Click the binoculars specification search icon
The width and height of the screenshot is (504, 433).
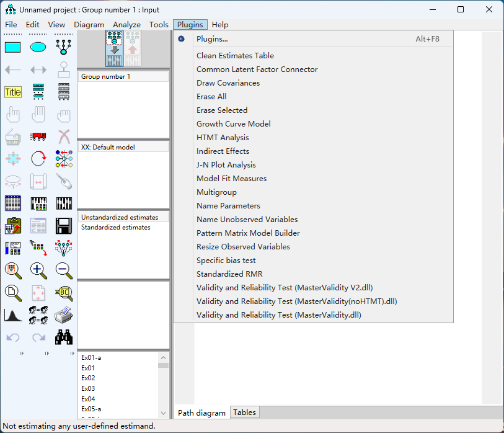[63, 337]
